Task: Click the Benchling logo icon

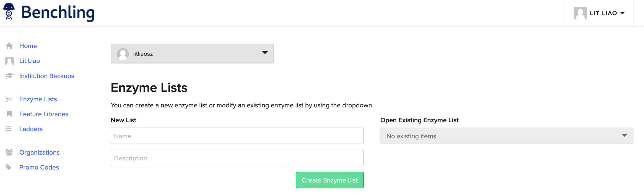Action: pyautogui.click(x=9, y=12)
